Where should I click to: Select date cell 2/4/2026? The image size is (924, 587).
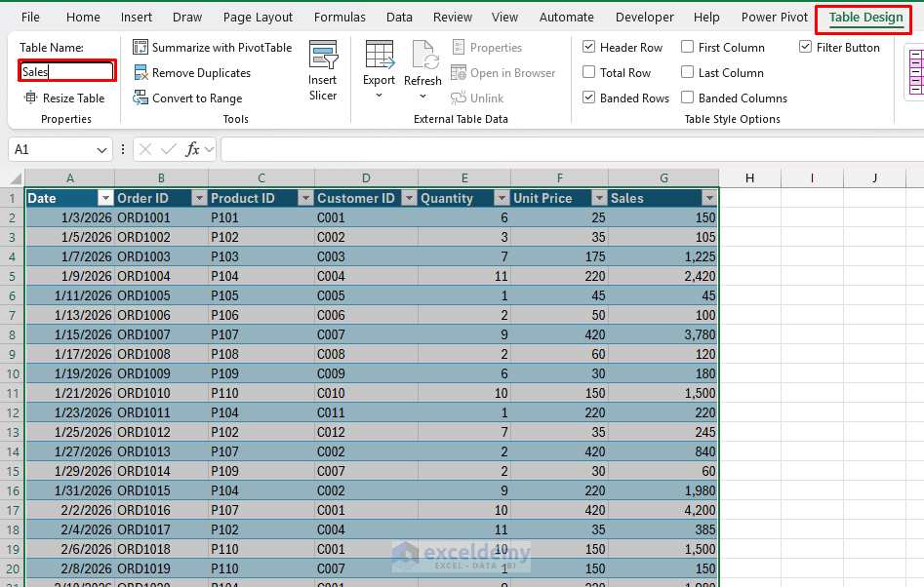click(69, 529)
